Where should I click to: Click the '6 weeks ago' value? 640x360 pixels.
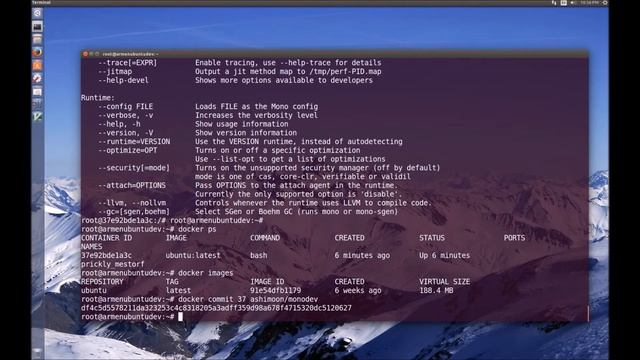(x=358, y=291)
